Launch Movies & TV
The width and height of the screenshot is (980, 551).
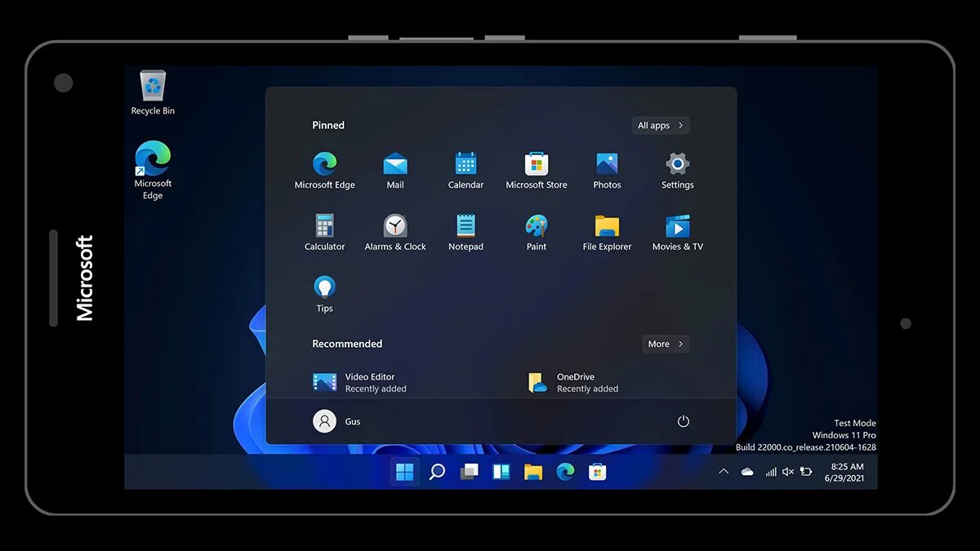(678, 233)
